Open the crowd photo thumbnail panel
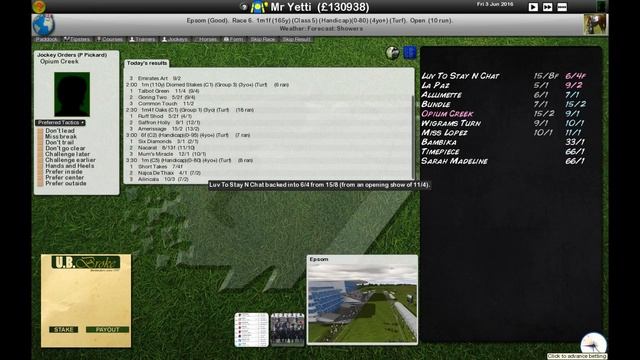The width and height of the screenshot is (640, 360). (287, 329)
